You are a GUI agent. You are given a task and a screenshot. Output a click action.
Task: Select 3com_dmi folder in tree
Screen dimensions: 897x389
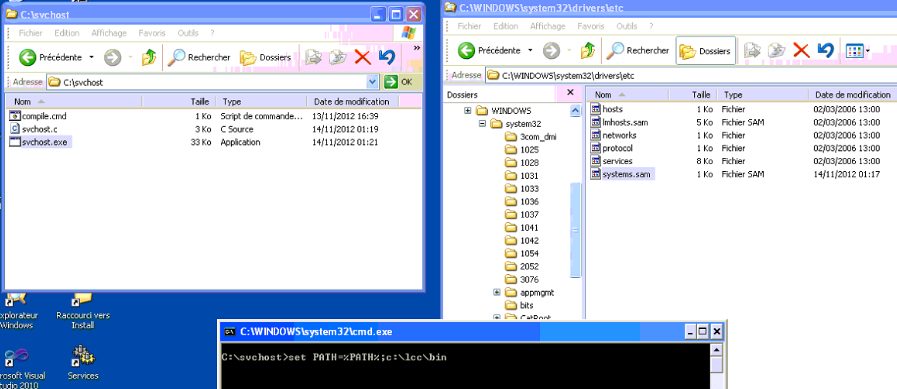click(x=530, y=137)
